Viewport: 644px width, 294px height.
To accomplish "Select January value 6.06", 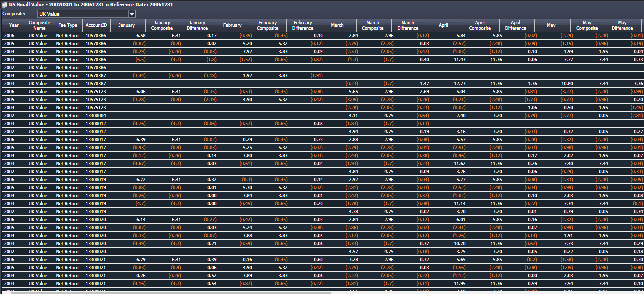I will point(140,92).
